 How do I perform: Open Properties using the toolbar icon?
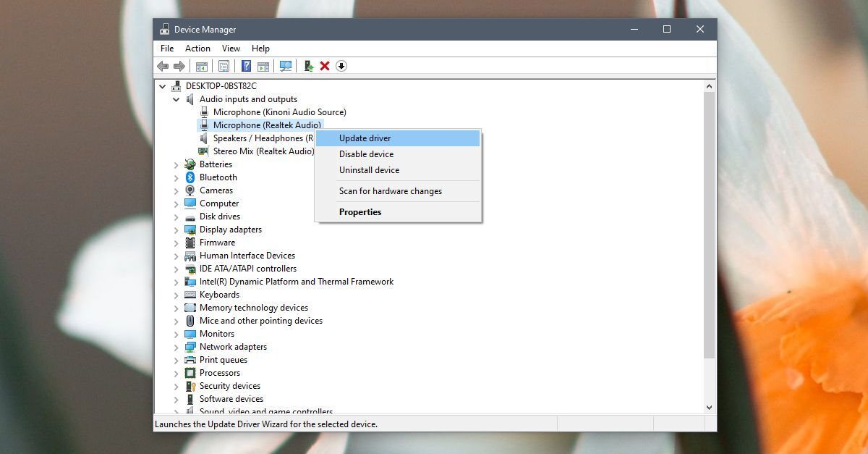[224, 66]
